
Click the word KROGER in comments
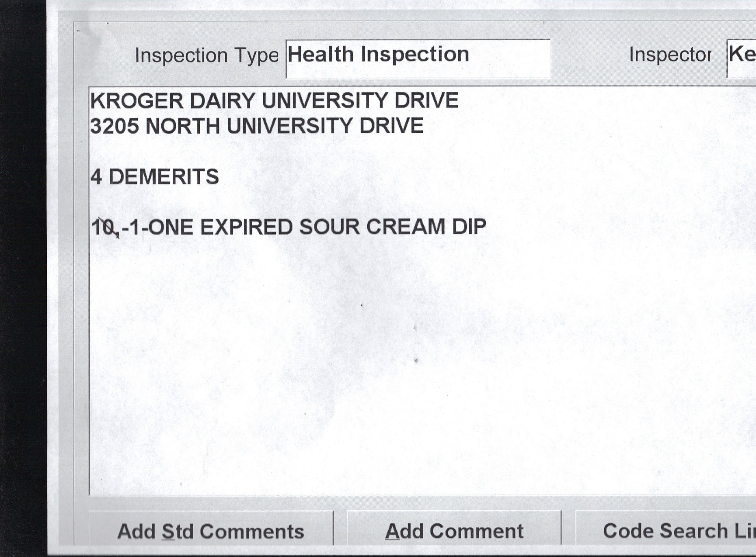pos(137,101)
